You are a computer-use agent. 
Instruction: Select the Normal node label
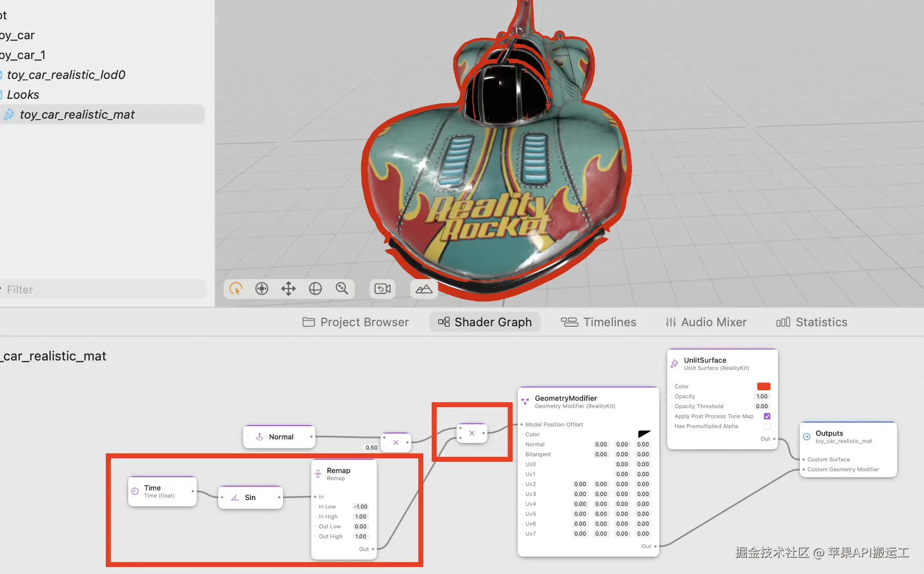281,437
